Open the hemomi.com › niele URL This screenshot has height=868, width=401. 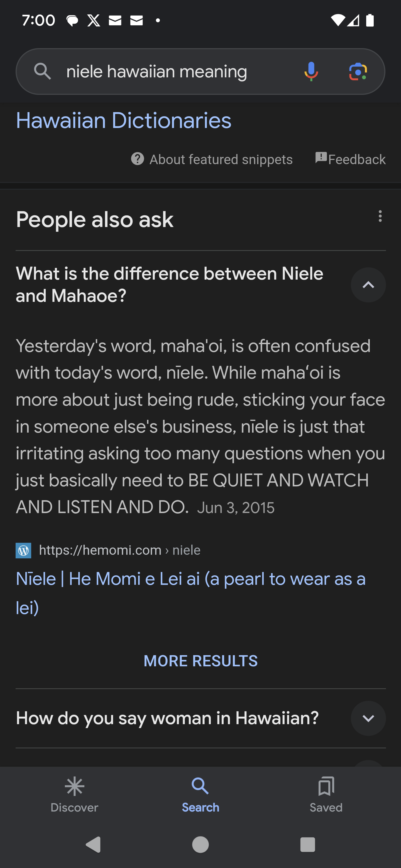tap(120, 550)
